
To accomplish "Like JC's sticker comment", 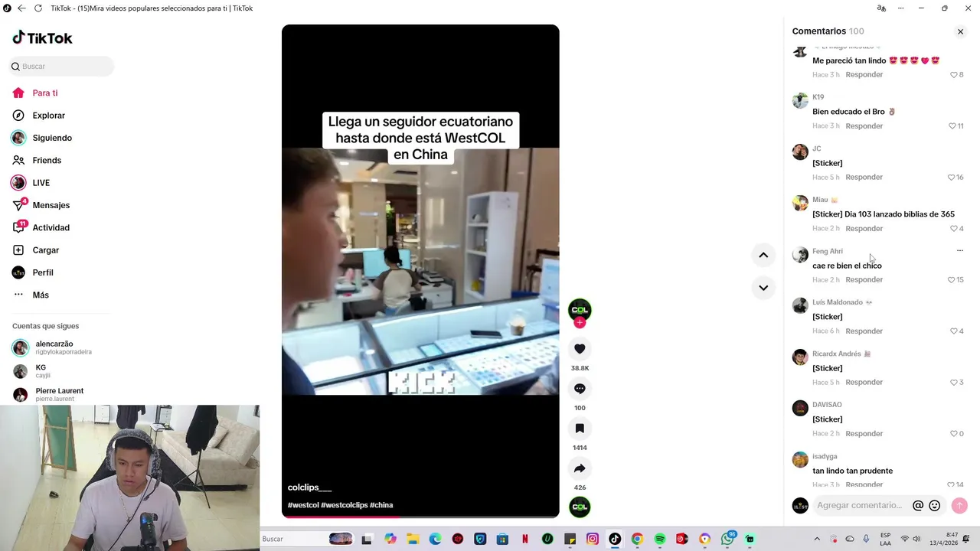I will coord(952,178).
